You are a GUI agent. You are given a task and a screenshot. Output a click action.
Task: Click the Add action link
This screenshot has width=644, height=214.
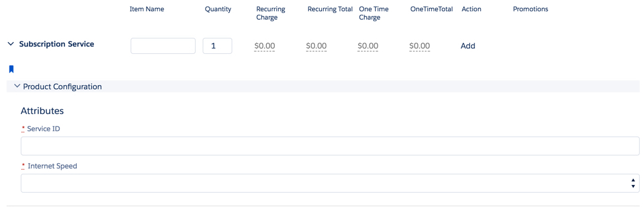click(x=468, y=46)
